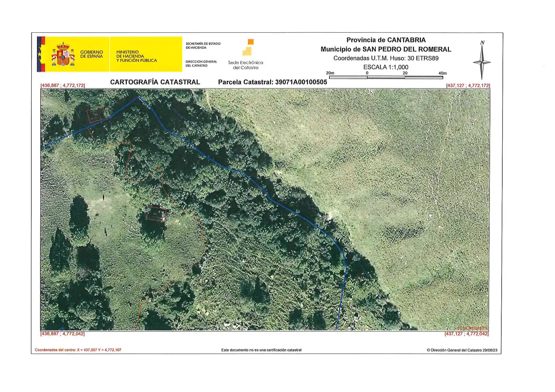
Task: Click the European Union flag stripe
Action: point(39,54)
